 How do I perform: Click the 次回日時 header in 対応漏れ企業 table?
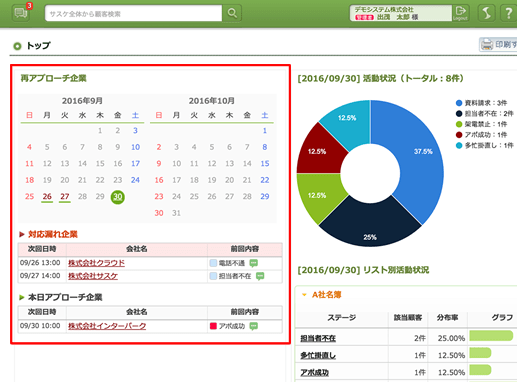click(42, 249)
